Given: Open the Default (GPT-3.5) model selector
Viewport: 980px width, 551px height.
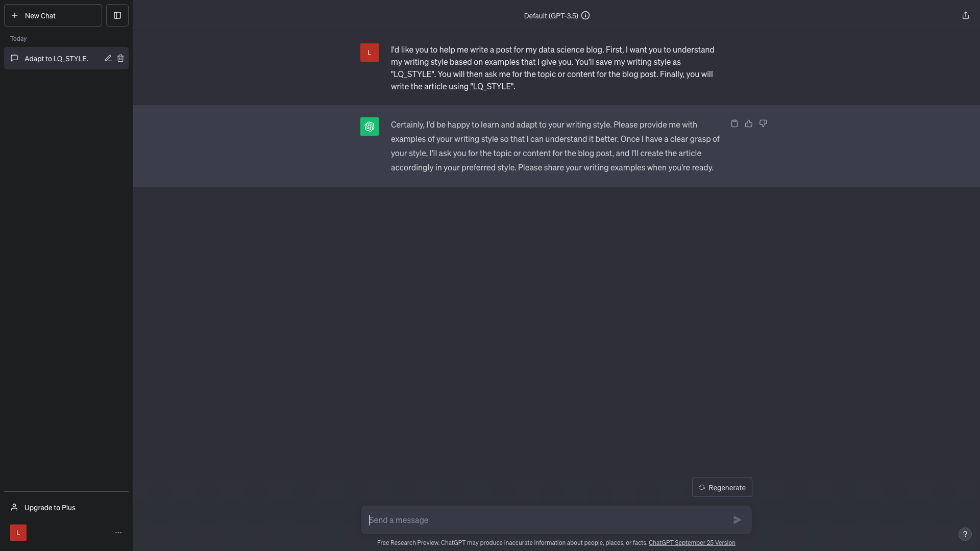Looking at the screenshot, I should tap(551, 16).
